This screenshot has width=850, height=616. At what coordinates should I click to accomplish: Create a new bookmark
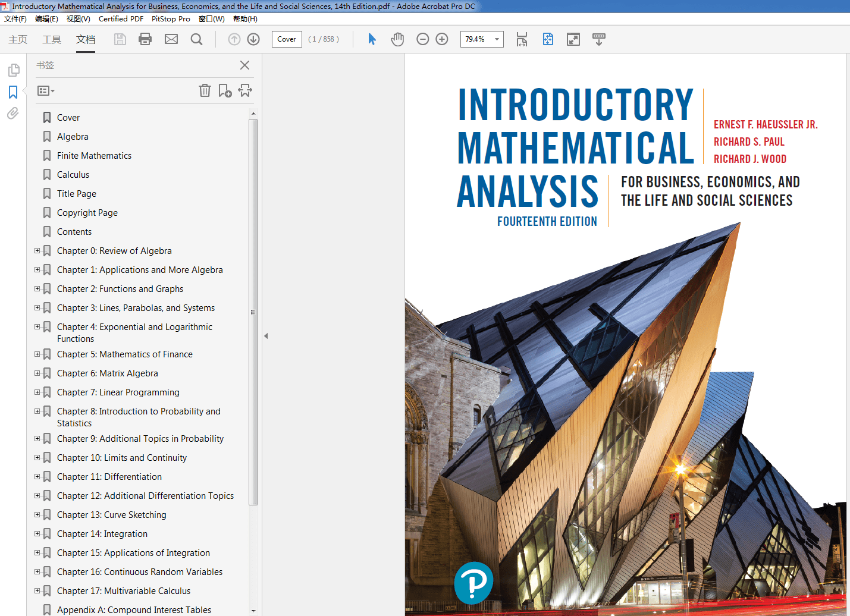[x=225, y=90]
